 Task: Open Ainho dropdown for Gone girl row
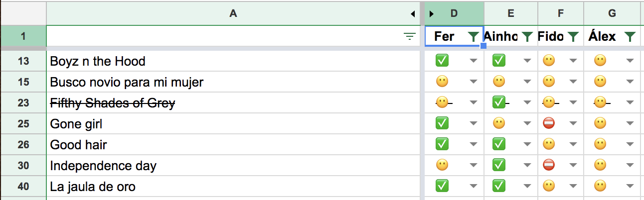[527, 124]
